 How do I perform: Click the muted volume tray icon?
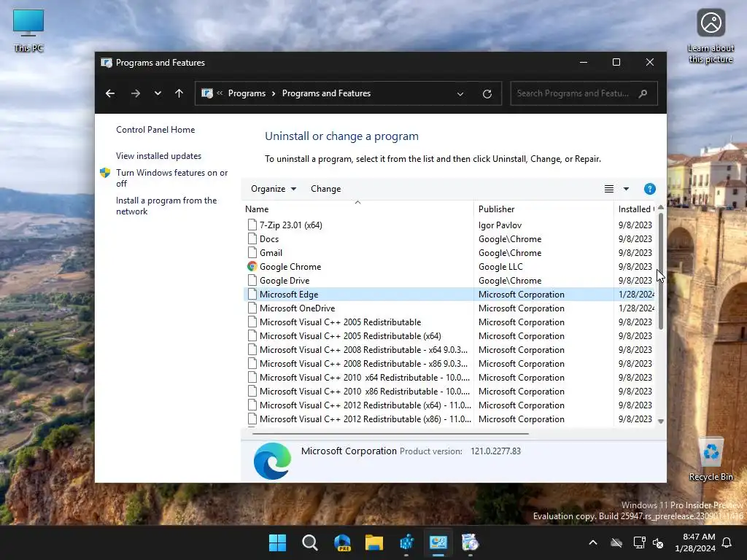pos(658,542)
